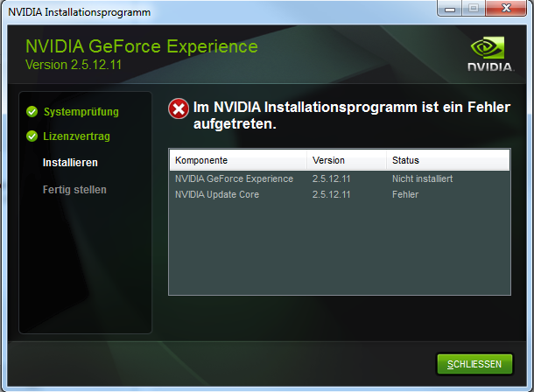Click the 'Nicht installiert' status cell
The image size is (534, 392).
tap(422, 178)
